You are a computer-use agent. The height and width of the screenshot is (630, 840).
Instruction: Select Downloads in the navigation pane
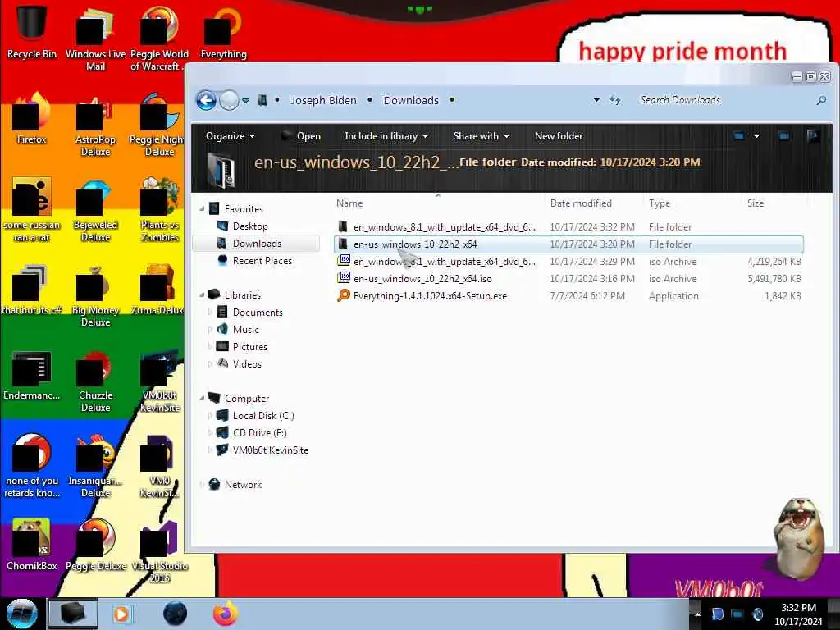click(x=257, y=243)
